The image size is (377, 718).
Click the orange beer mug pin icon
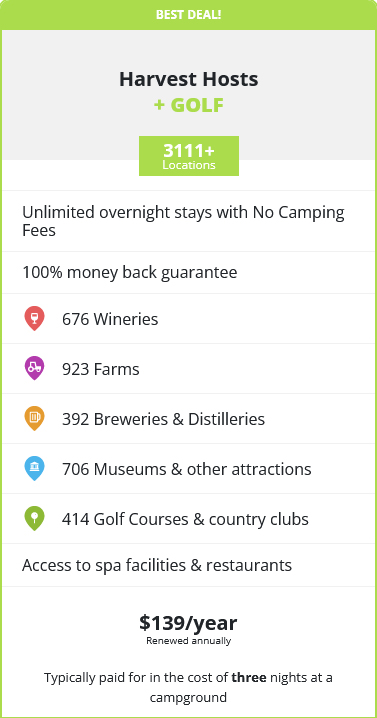click(34, 419)
